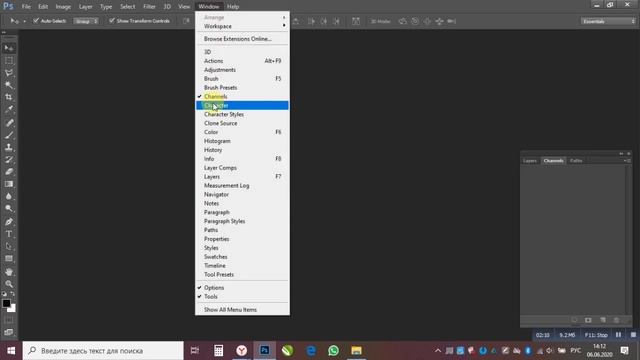This screenshot has height=360, width=640.
Task: Uncheck Tools in the Window menu
Action: click(x=242, y=296)
